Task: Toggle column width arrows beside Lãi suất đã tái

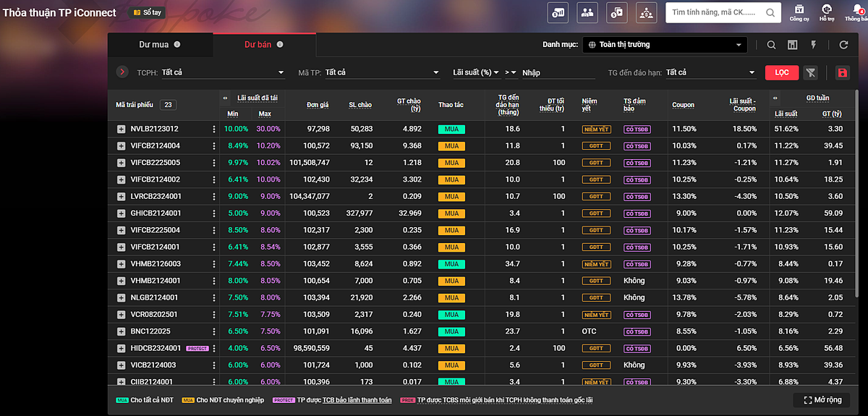Action: (x=225, y=98)
